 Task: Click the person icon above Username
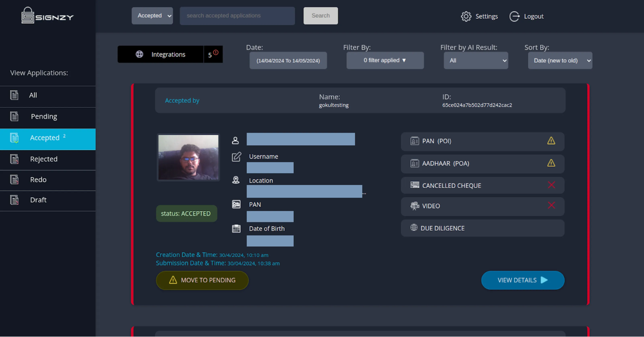(235, 140)
